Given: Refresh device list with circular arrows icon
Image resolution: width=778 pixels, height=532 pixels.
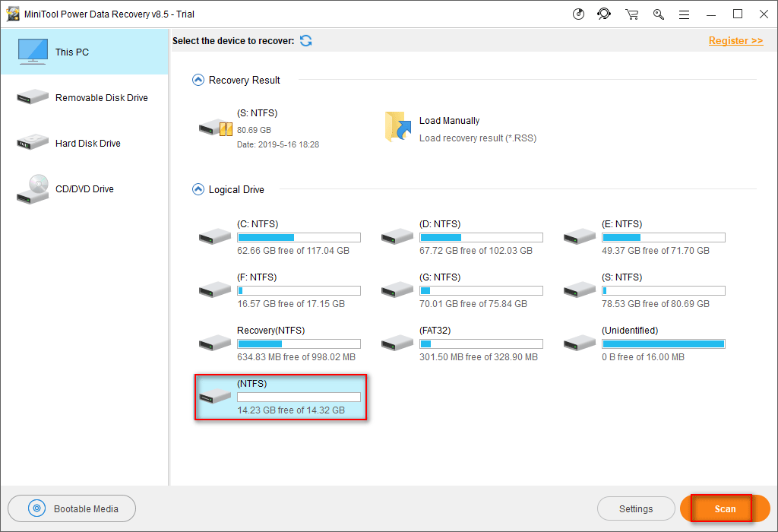Looking at the screenshot, I should click(306, 41).
